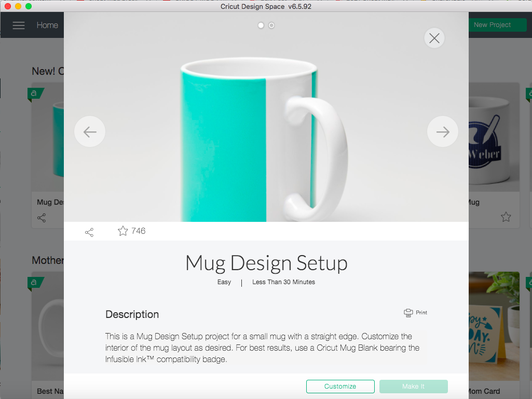Select the second image carousel dot

(271, 25)
